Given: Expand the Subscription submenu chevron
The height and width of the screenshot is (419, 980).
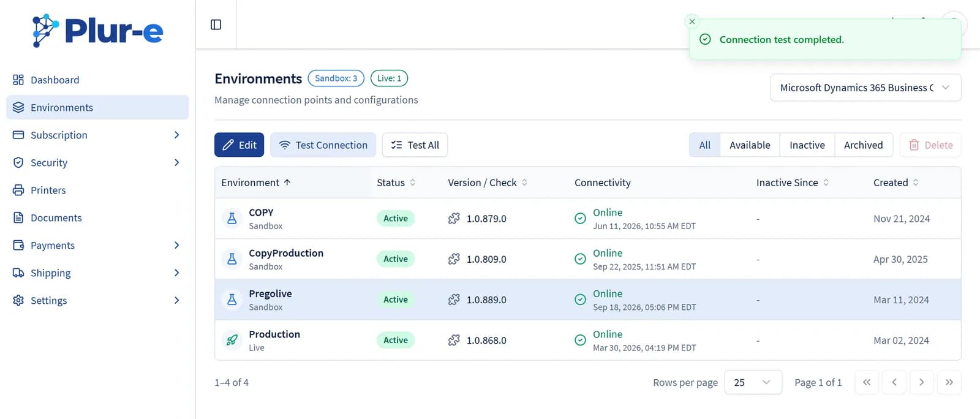Looking at the screenshot, I should point(176,135).
